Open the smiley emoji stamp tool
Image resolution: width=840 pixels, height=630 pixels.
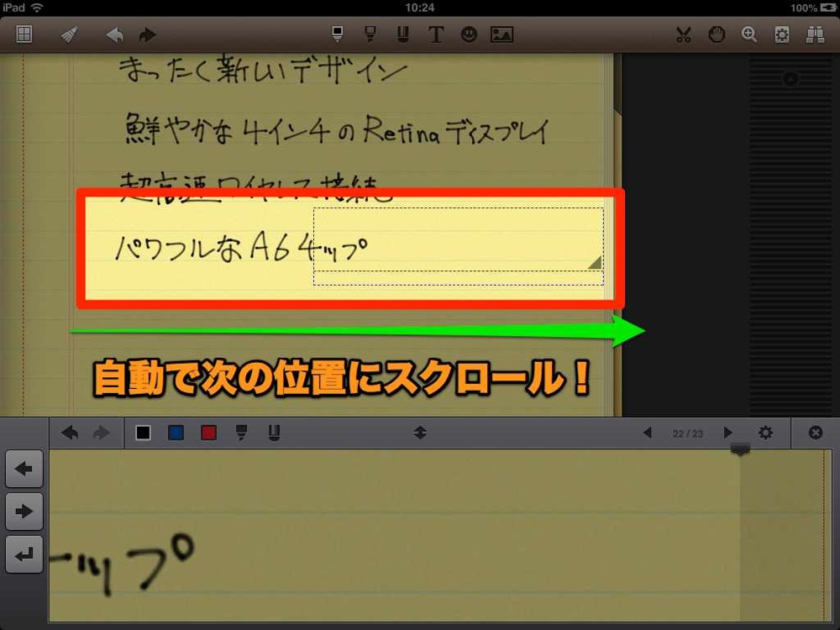click(x=469, y=34)
